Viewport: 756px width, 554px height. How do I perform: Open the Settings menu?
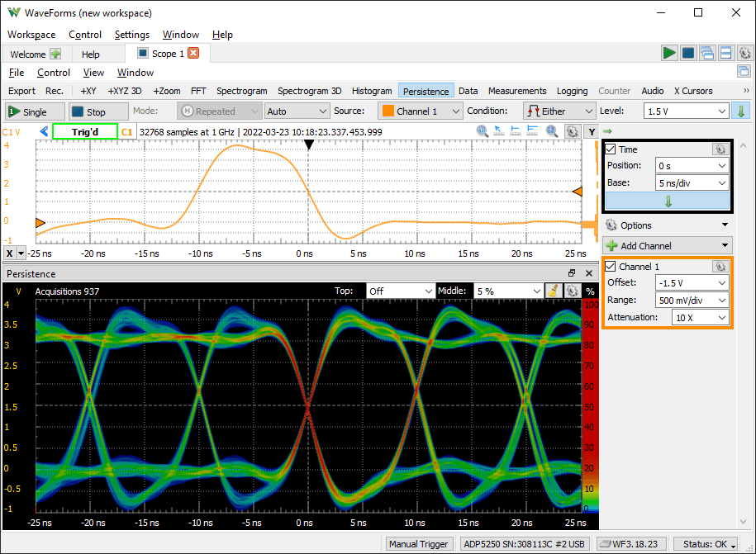pos(131,35)
